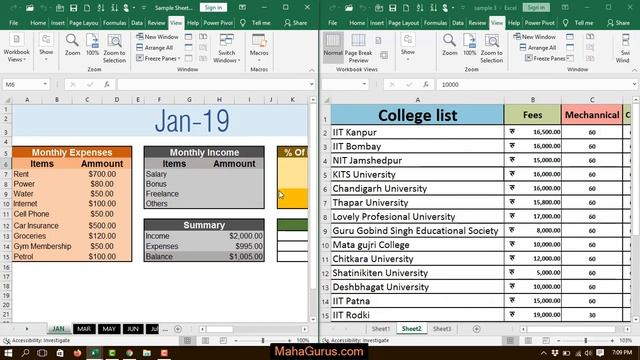
Task: Open taskbar search icon
Action: coord(25,353)
